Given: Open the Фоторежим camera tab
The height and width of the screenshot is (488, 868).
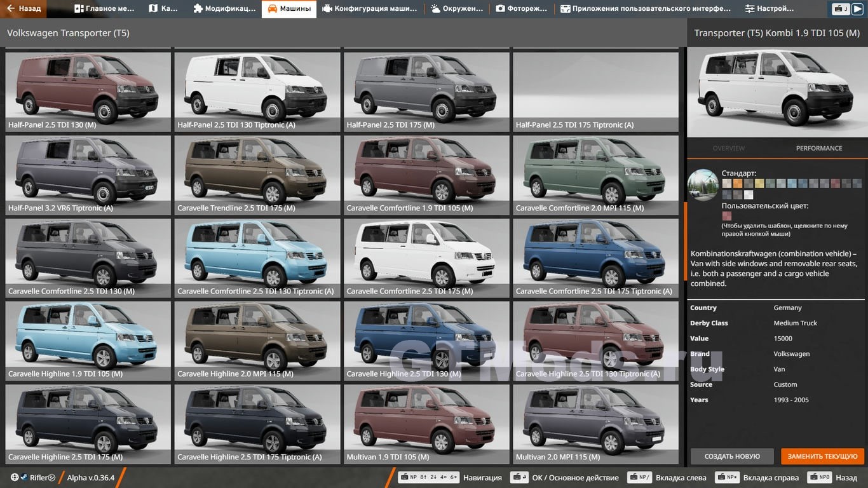Looking at the screenshot, I should click(x=521, y=9).
